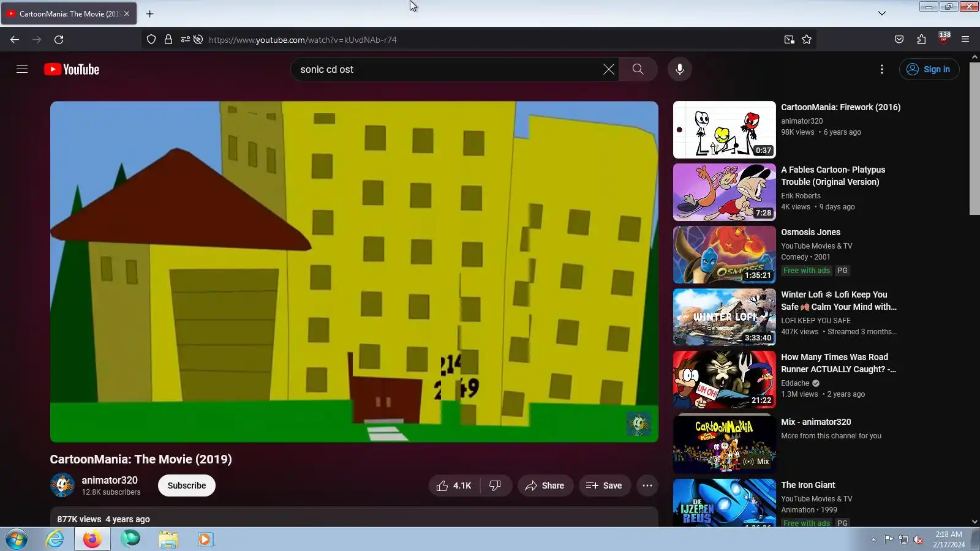Viewport: 980px width, 551px height.
Task: Open the Windows Start menu
Action: [x=17, y=539]
